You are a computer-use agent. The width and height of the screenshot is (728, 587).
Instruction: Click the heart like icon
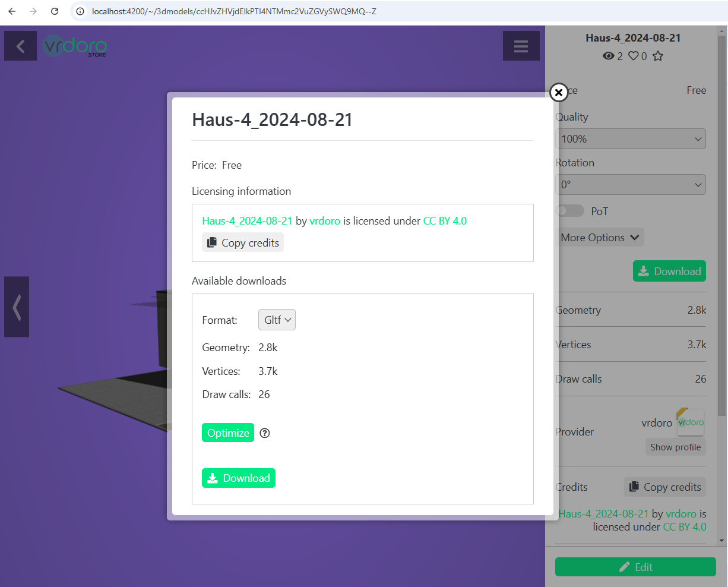coord(634,56)
